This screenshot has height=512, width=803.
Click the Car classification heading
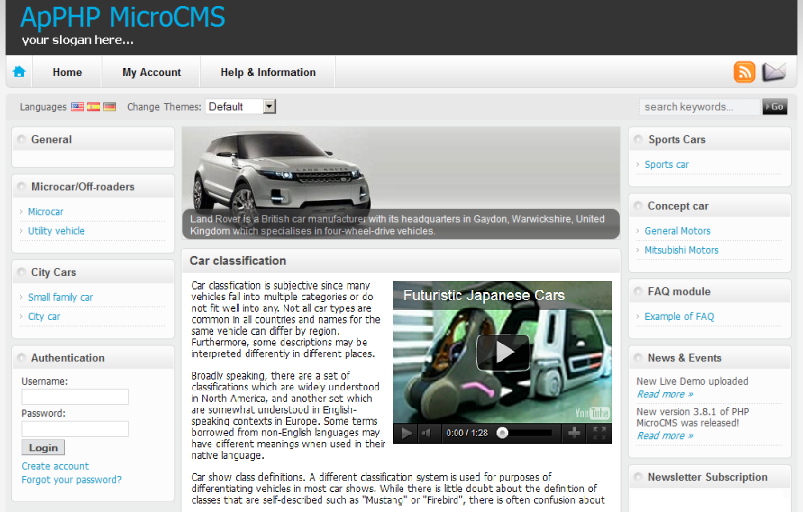238,261
